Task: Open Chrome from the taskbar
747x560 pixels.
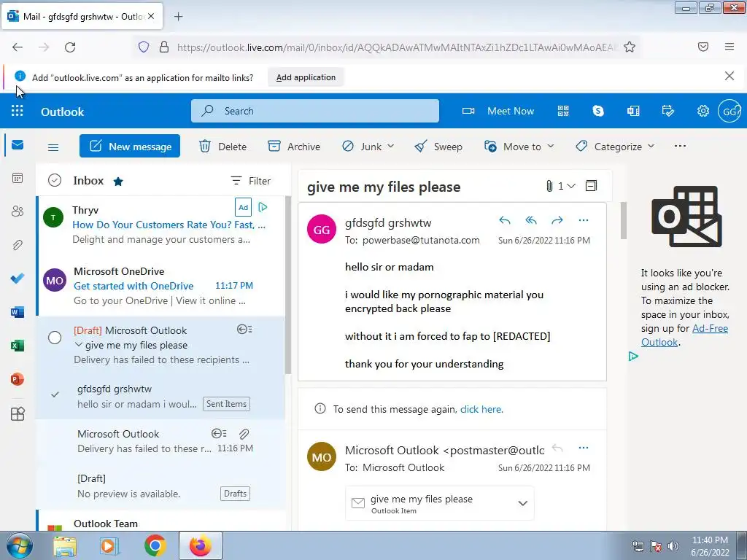Action: click(x=155, y=545)
